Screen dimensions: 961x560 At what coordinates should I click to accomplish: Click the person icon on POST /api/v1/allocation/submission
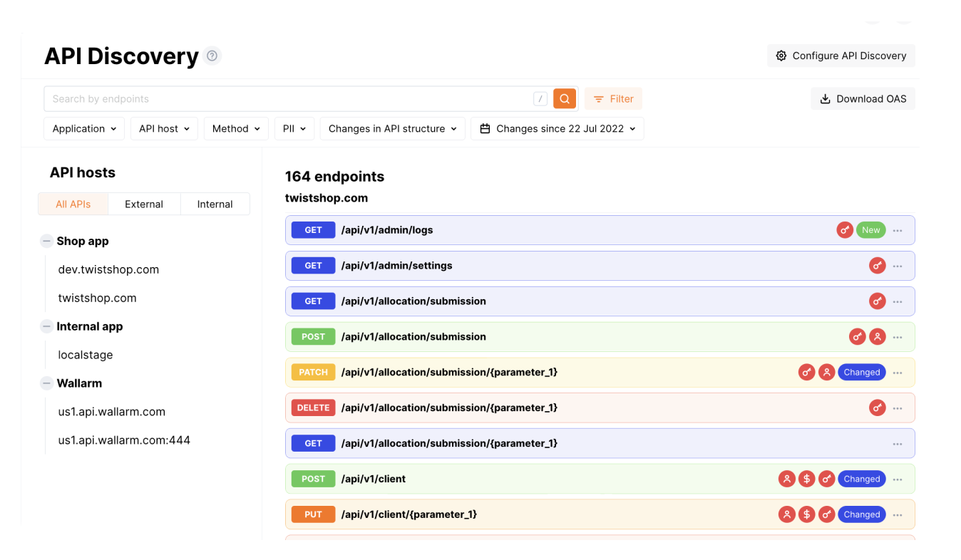tap(878, 337)
